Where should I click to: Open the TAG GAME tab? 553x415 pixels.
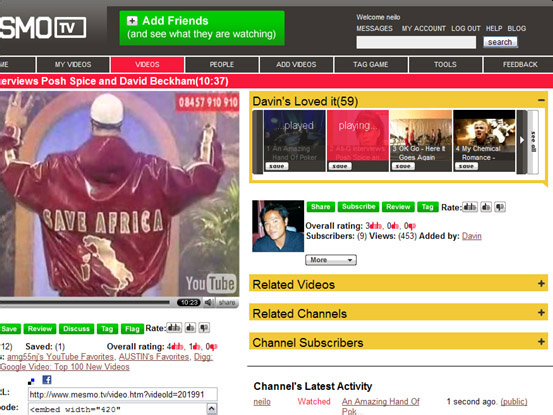(x=371, y=65)
